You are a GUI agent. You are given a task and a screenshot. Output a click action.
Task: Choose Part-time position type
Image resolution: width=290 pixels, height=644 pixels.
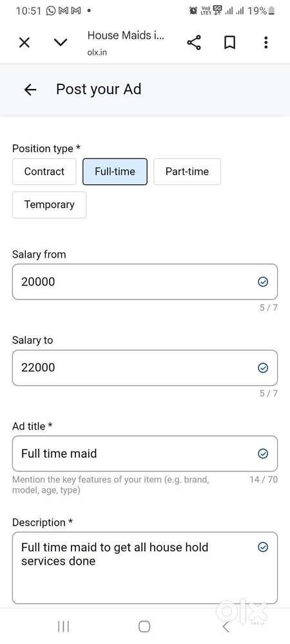click(187, 171)
